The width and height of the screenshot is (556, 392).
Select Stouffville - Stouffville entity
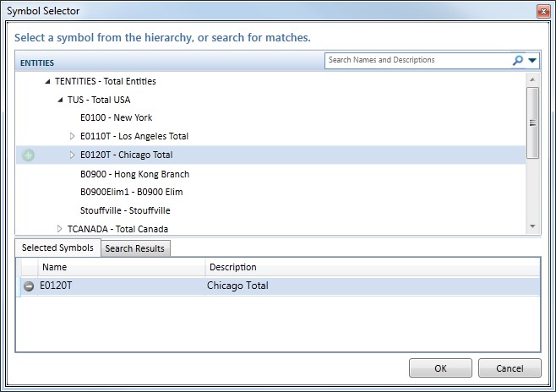pos(125,210)
